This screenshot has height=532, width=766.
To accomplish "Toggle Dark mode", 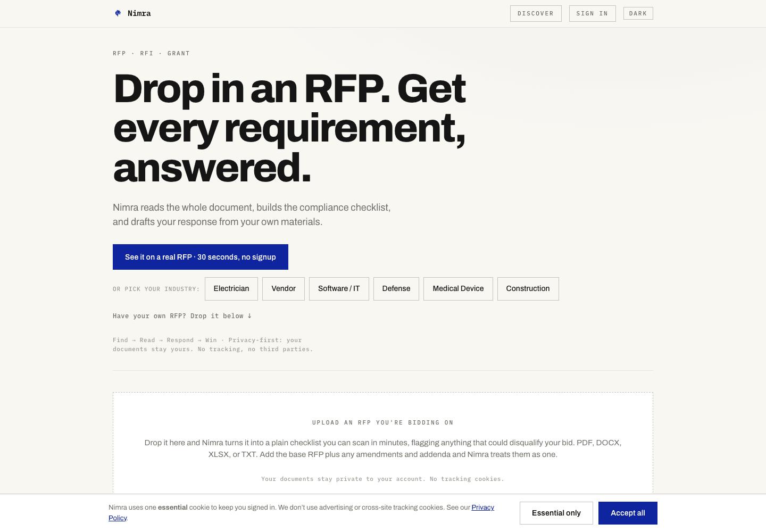I will coord(638,13).
